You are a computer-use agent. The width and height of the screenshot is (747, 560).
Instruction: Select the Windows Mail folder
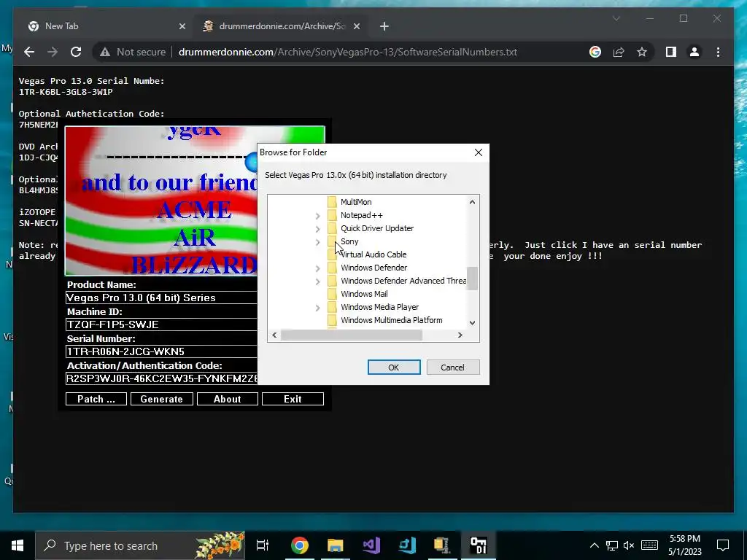(x=364, y=294)
